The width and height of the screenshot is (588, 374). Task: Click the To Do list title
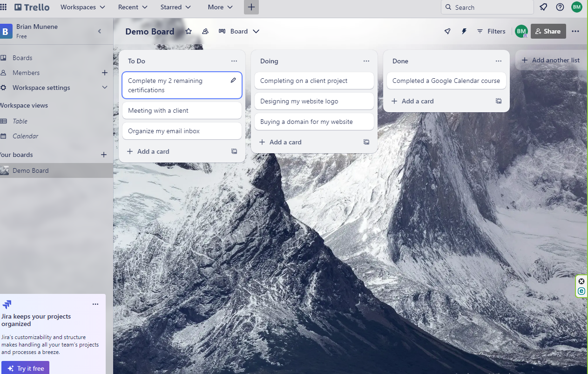coord(137,61)
